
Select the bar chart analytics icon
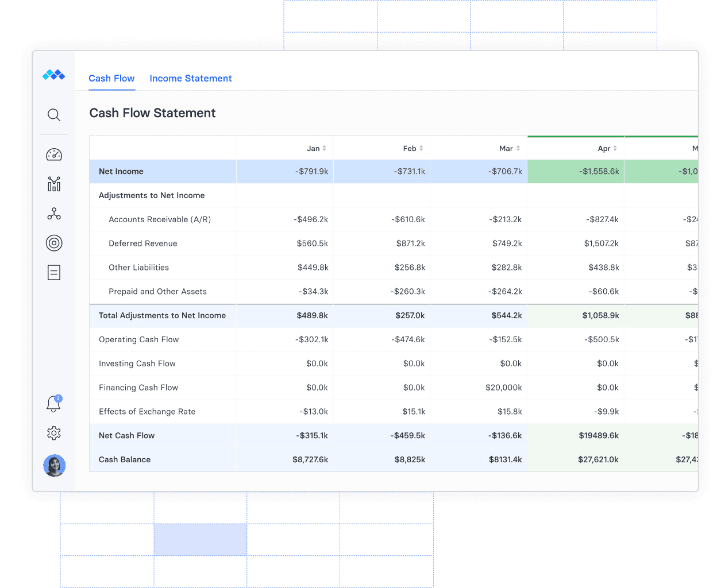tap(54, 184)
